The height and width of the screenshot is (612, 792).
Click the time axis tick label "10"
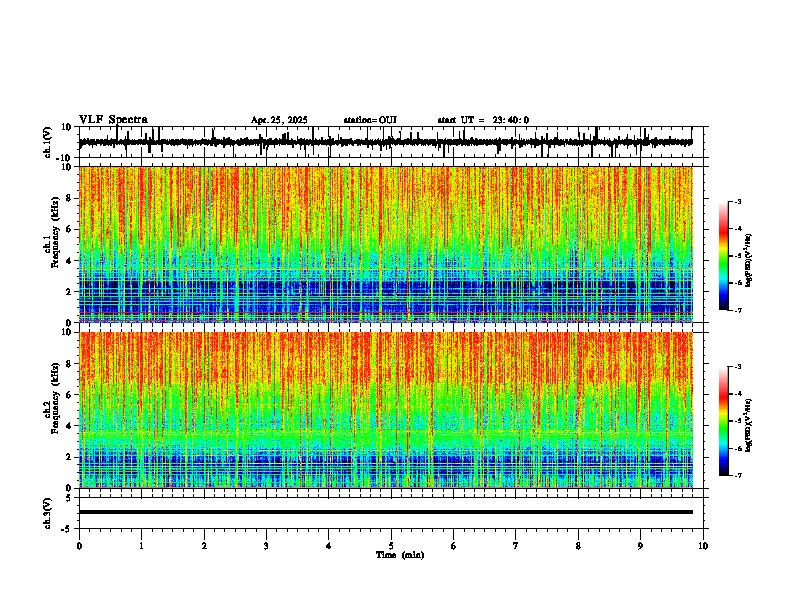click(x=703, y=546)
